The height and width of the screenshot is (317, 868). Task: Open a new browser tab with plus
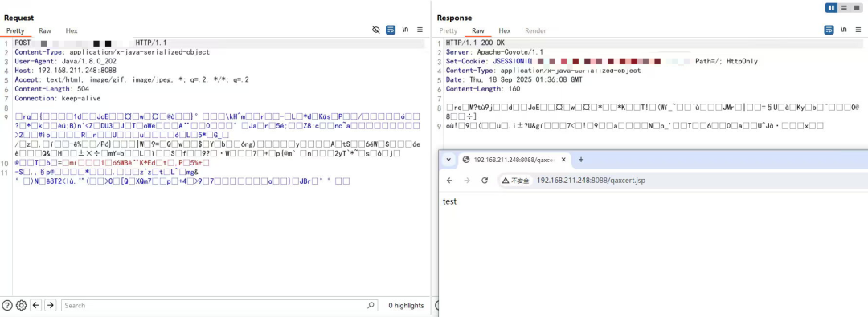pos(581,160)
